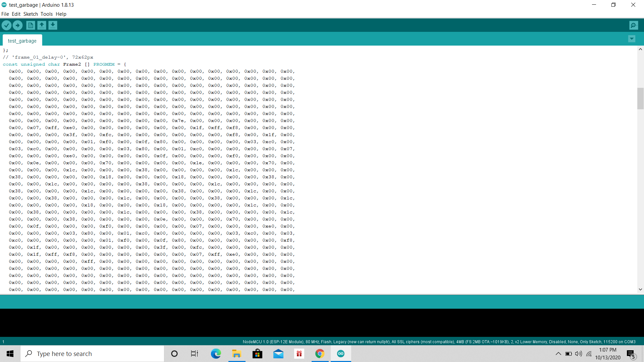
Task: Click the Wi-Fi network icon
Action: 589,354
